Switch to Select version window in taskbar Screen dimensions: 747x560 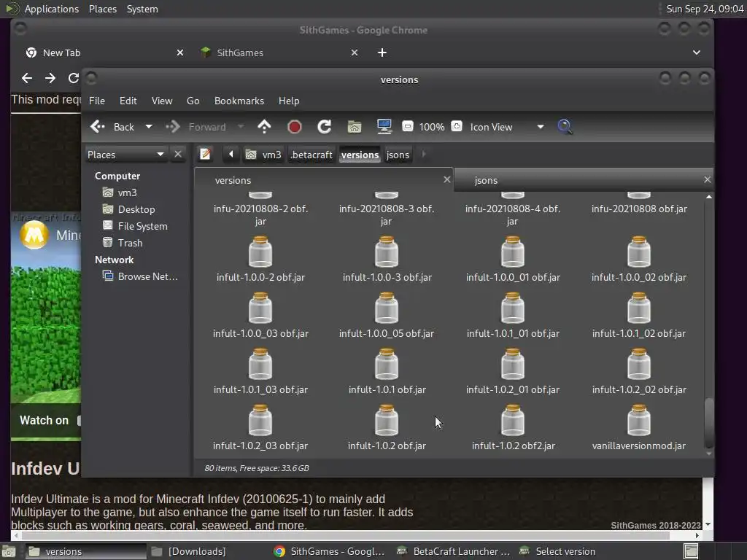(x=558, y=551)
